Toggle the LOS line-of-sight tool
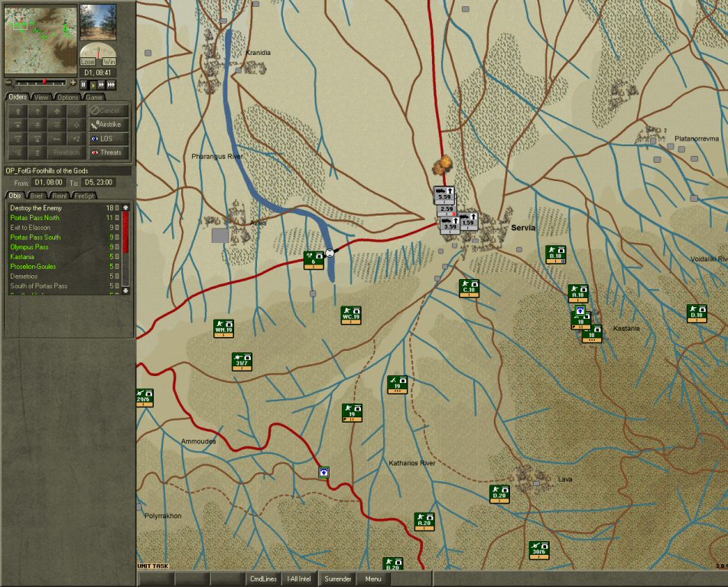The width and height of the screenshot is (728, 587). tap(109, 138)
